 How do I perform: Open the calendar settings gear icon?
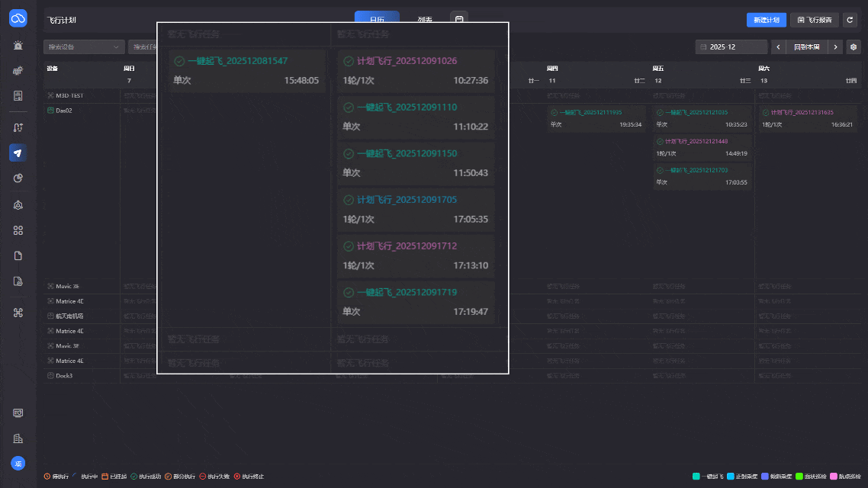point(854,47)
